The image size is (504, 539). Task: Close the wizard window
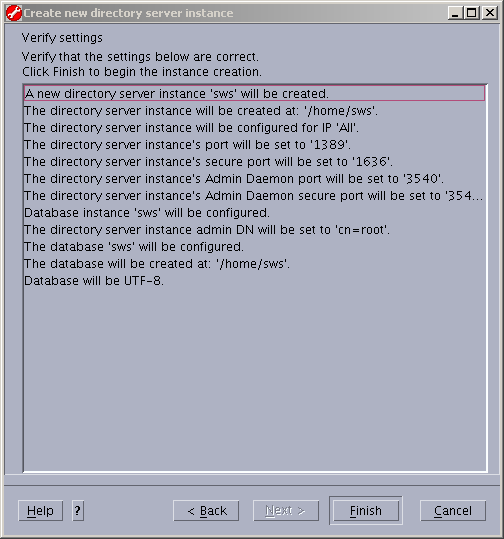(x=489, y=13)
